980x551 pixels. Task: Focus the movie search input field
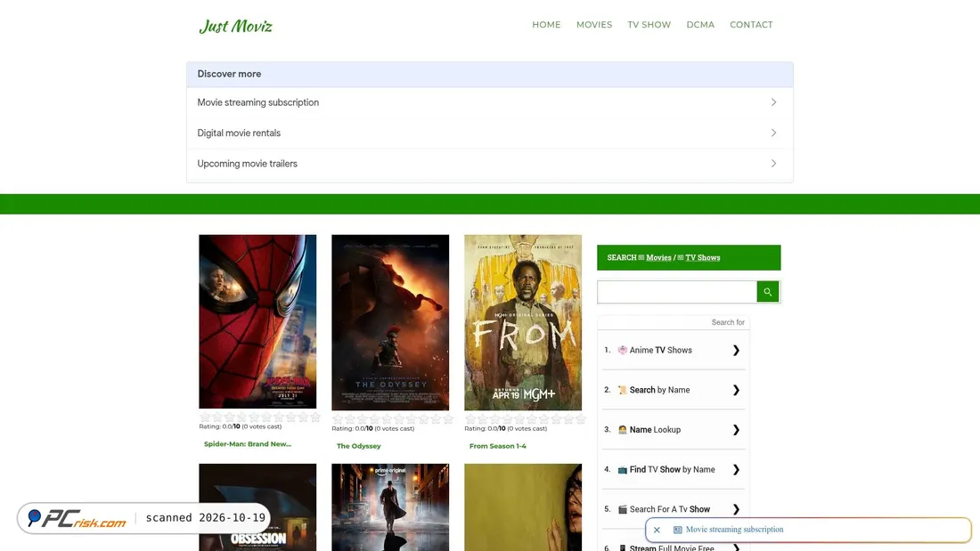point(677,292)
